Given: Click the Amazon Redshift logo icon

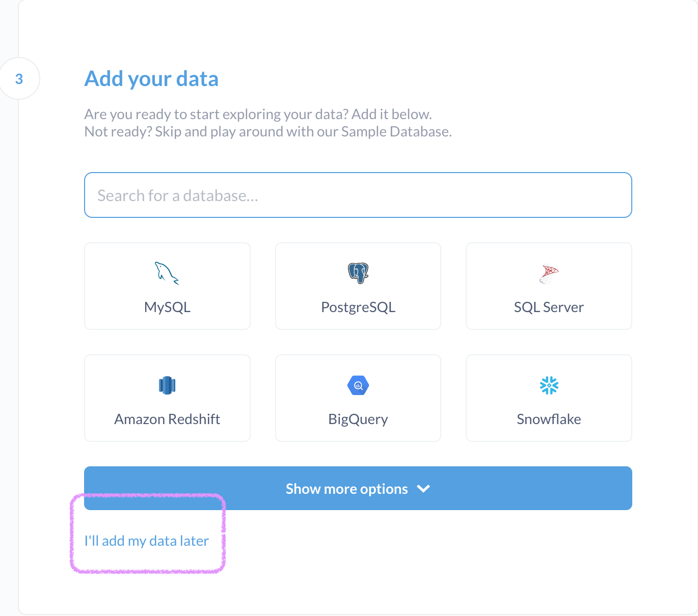Looking at the screenshot, I should click(167, 385).
